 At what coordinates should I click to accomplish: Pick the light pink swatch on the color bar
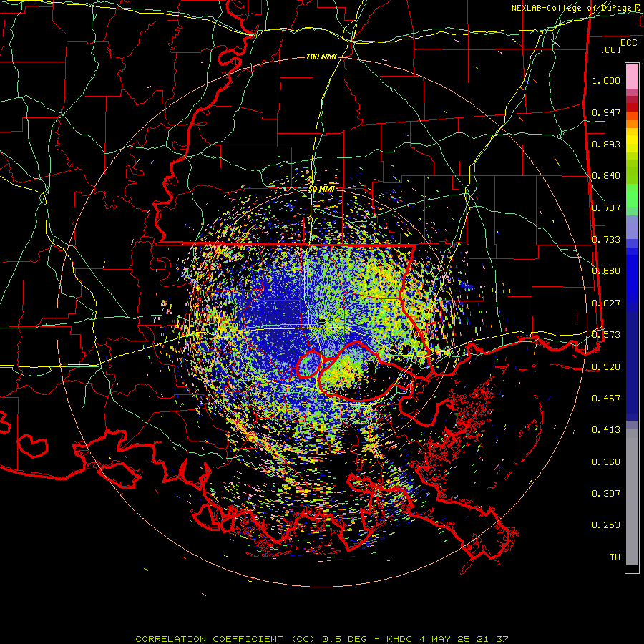[632, 77]
